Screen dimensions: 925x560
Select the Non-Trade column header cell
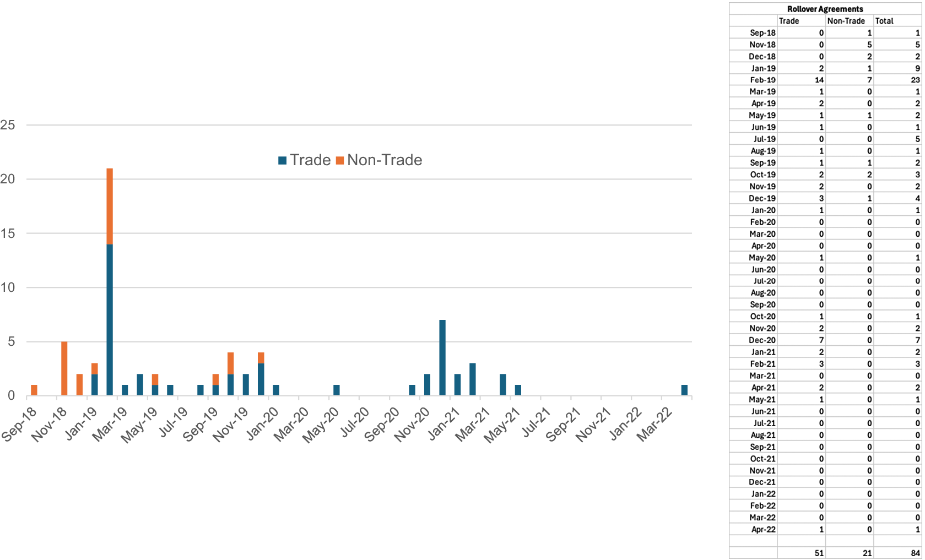pyautogui.click(x=850, y=21)
